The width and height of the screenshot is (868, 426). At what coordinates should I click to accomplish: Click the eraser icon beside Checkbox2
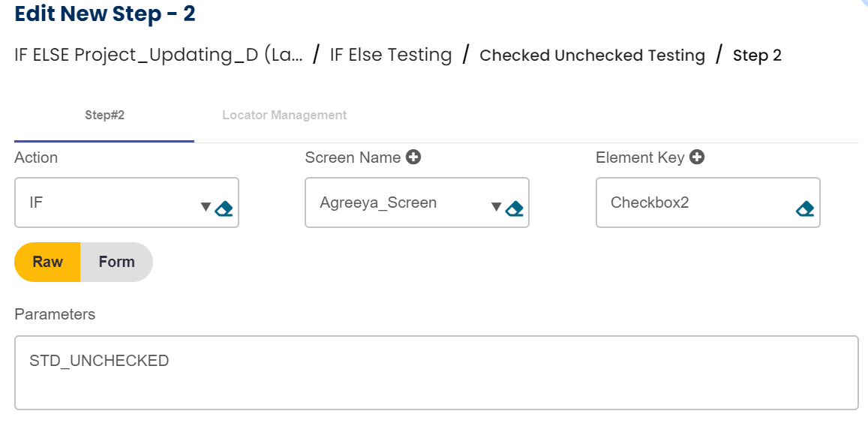[x=804, y=208]
